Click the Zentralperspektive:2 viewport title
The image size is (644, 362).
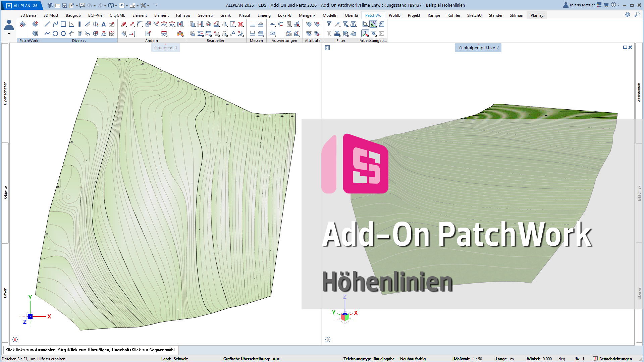[x=478, y=48]
